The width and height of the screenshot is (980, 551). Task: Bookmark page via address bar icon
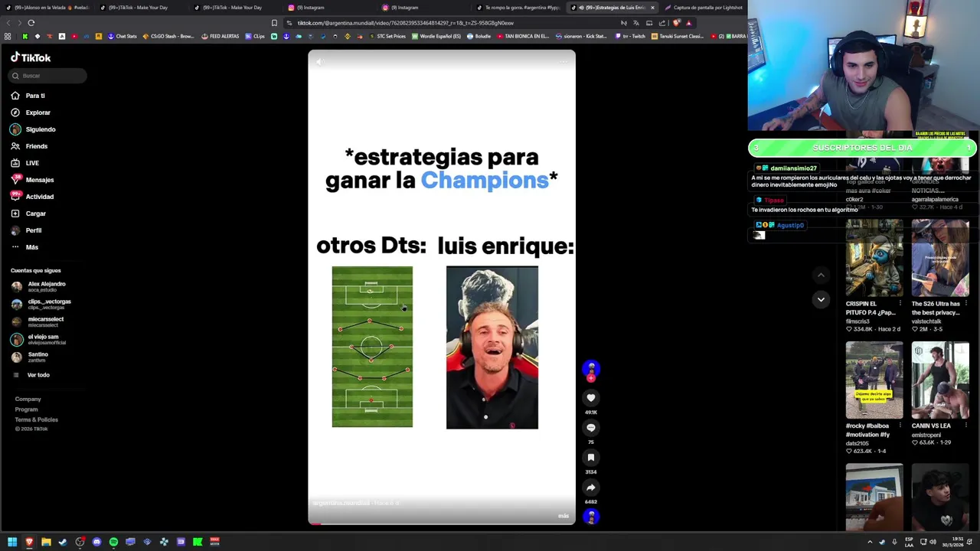[274, 23]
